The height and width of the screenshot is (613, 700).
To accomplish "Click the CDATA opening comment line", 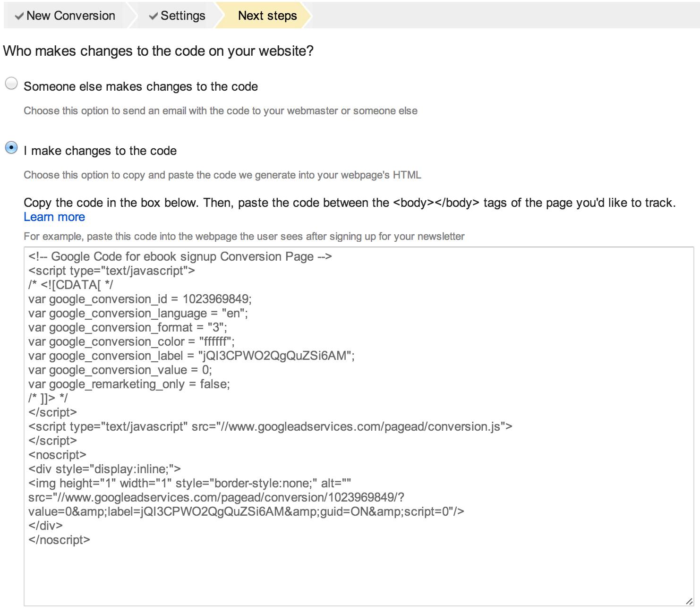I will (x=71, y=285).
